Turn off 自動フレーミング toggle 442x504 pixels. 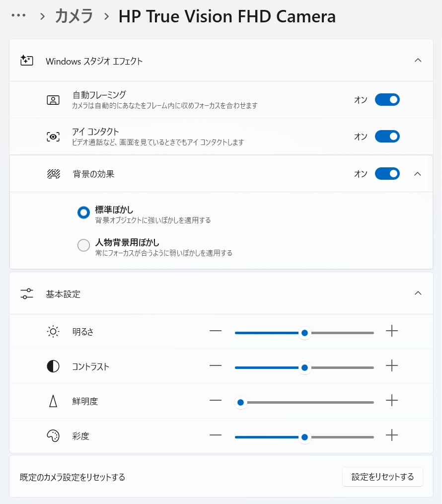click(387, 100)
